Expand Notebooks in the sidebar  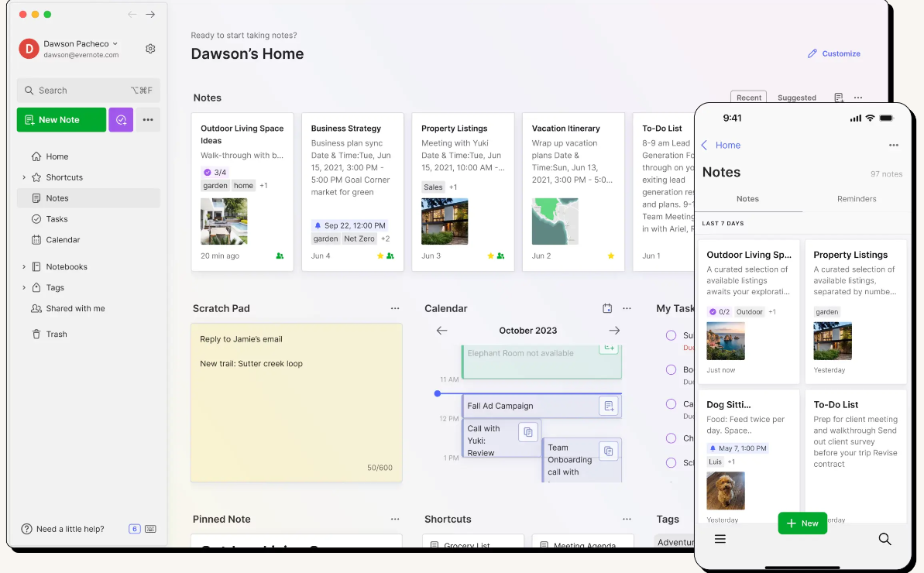[24, 266]
